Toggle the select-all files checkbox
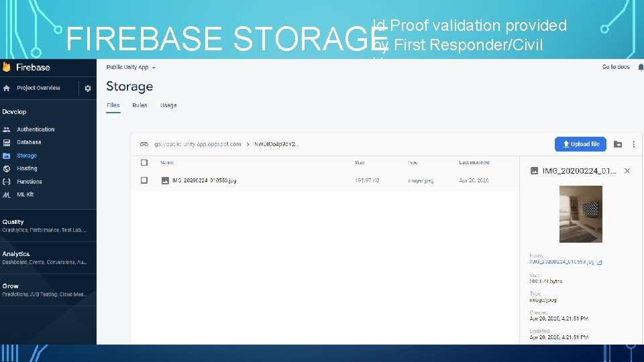This screenshot has width=644, height=362. [144, 162]
